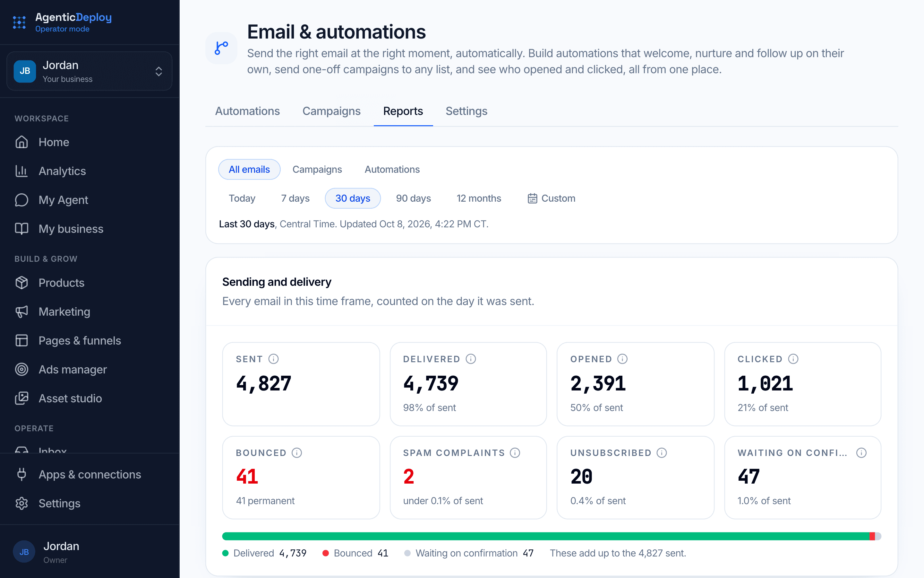Viewport: 924px width, 578px height.
Task: Choose the Today time range
Action: [242, 198]
